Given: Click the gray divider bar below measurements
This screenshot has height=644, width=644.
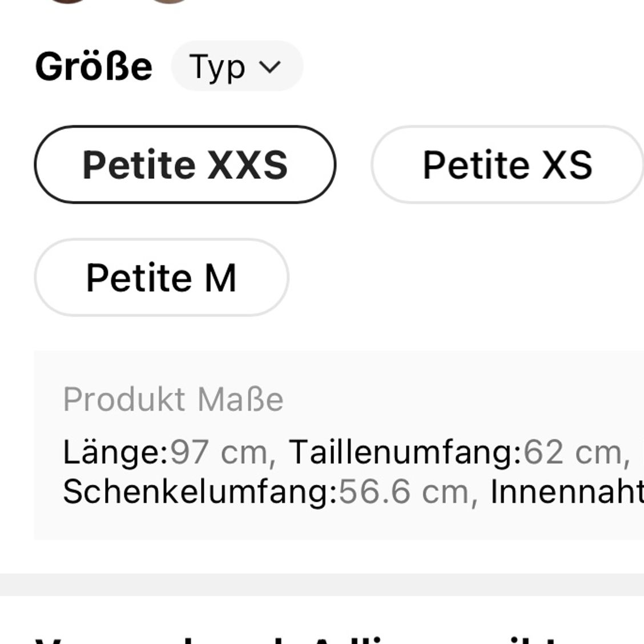Looking at the screenshot, I should pyautogui.click(x=322, y=585).
